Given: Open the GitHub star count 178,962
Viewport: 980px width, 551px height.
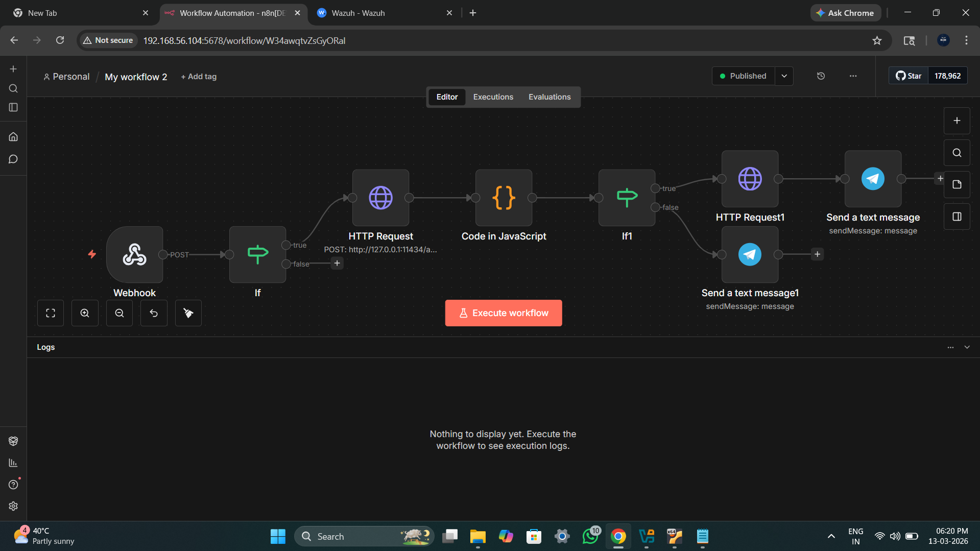Looking at the screenshot, I should click(x=947, y=76).
